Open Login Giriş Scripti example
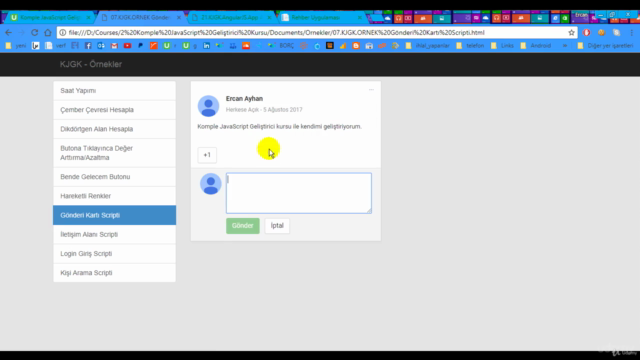 tap(114, 253)
